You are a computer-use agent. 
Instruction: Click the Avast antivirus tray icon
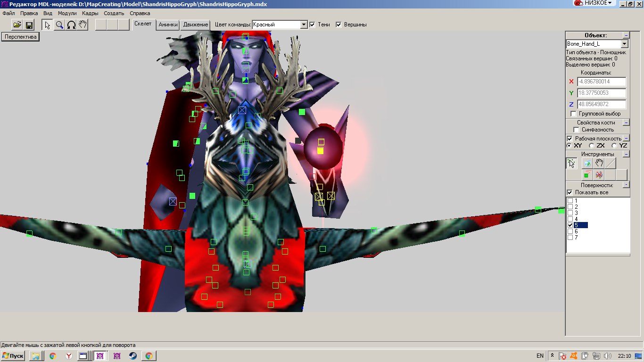573,356
